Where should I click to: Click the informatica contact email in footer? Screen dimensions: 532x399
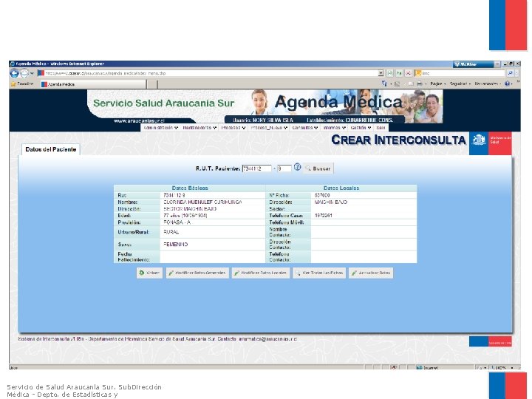267,339
